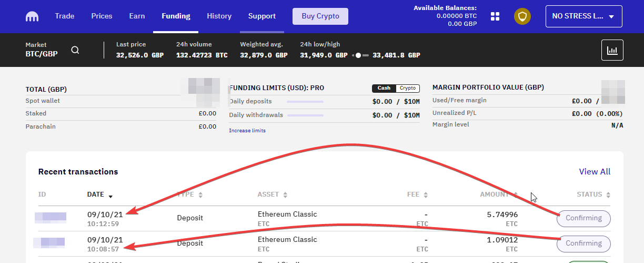Click the Staked balance row
The width and height of the screenshot is (644, 263).
pos(121,113)
